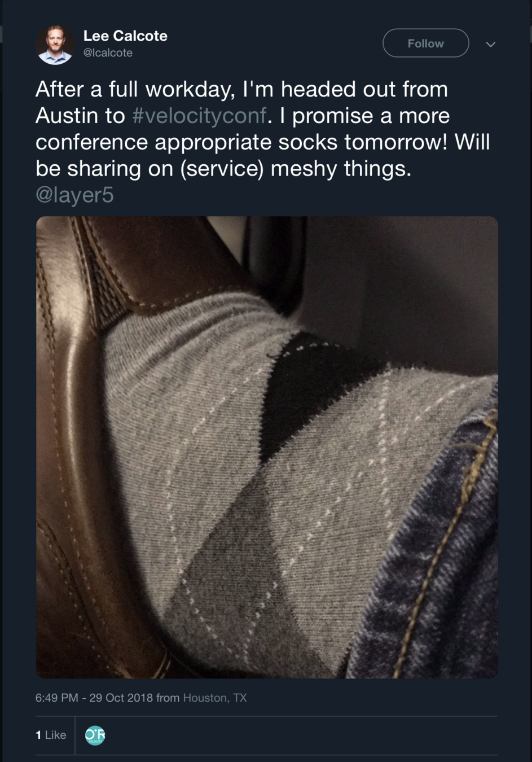The image size is (532, 762).
Task: Open the Lee Calcote display name link
Action: point(125,36)
